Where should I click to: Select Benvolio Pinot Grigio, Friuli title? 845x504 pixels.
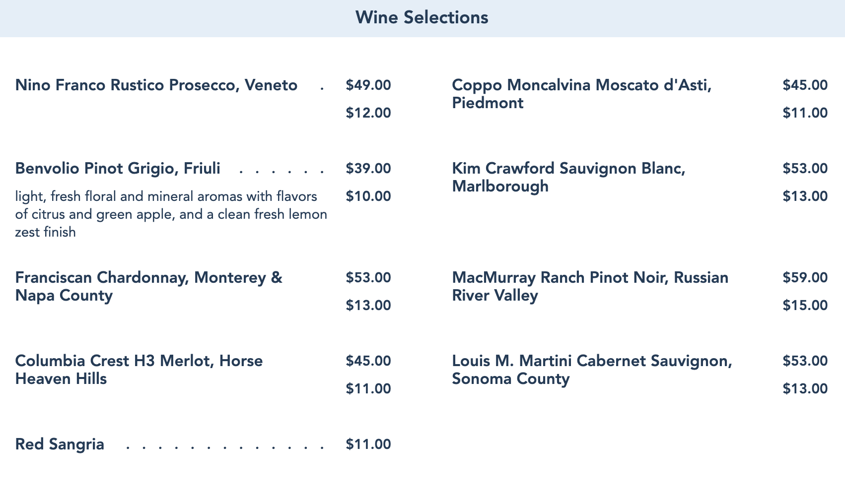(118, 169)
